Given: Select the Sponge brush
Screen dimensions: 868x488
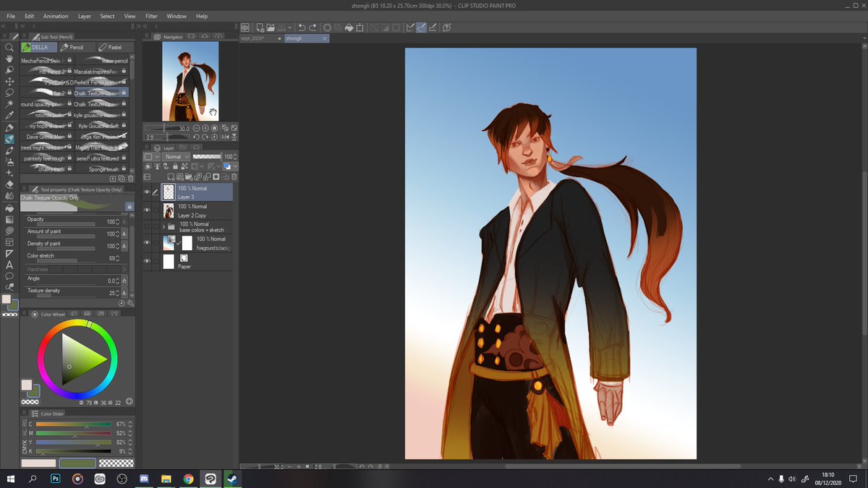Looking at the screenshot, I should [x=101, y=169].
